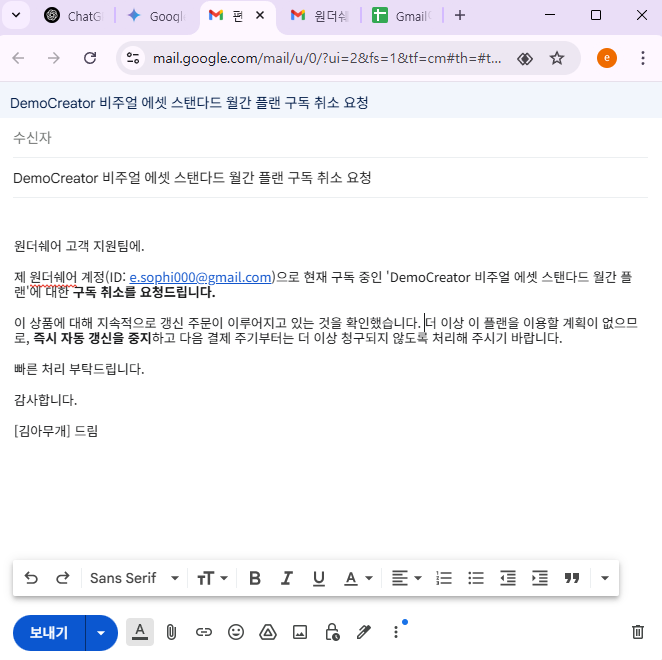Open the emoji picker
The height and width of the screenshot is (660, 662).
pos(236,632)
